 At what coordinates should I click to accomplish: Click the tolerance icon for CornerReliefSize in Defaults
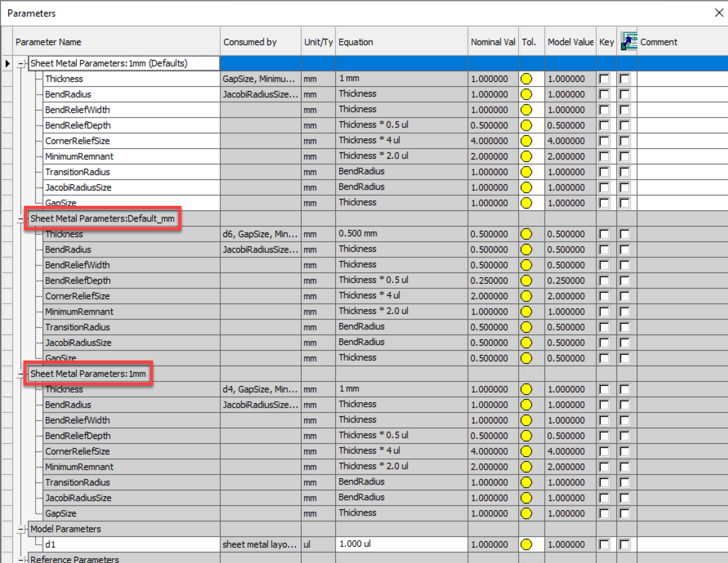[526, 140]
